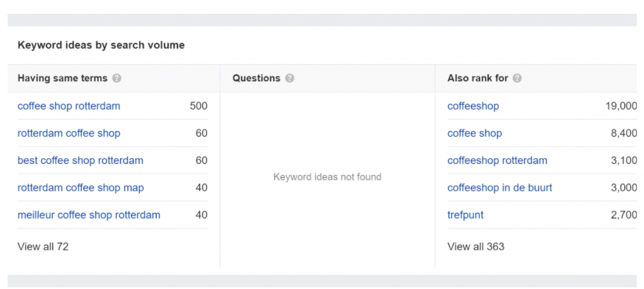Click help icon next to Questions
The width and height of the screenshot is (644, 289).
tap(289, 78)
